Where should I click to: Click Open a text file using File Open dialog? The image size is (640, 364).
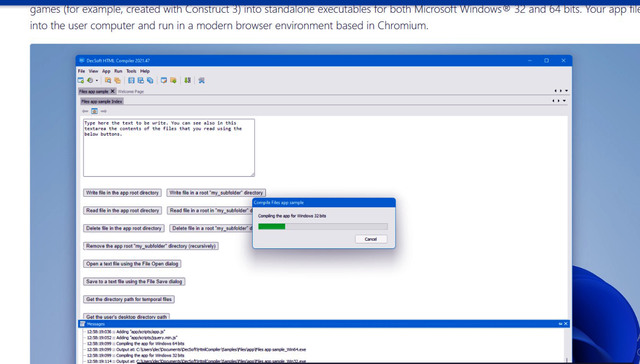(x=132, y=264)
